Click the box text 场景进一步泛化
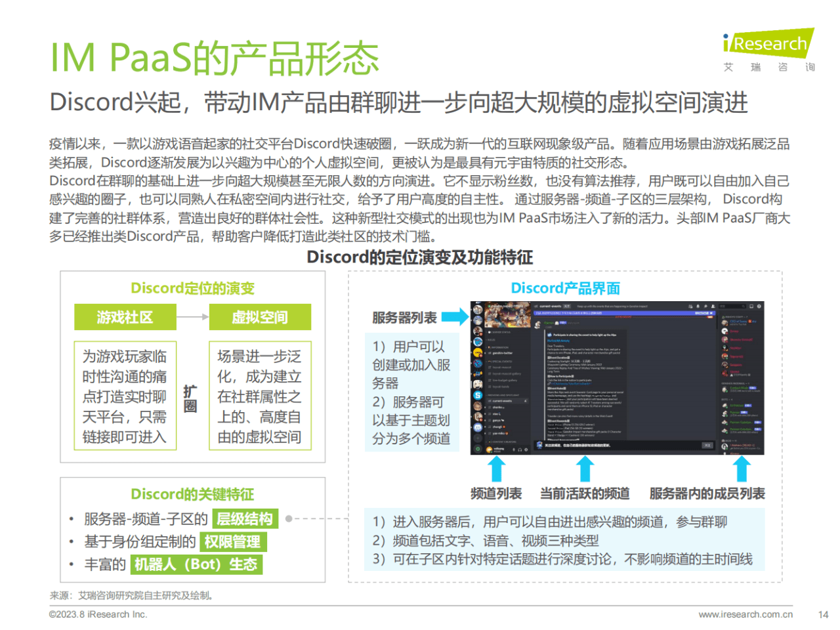Viewport: 840px width, 630px height. coord(259,396)
